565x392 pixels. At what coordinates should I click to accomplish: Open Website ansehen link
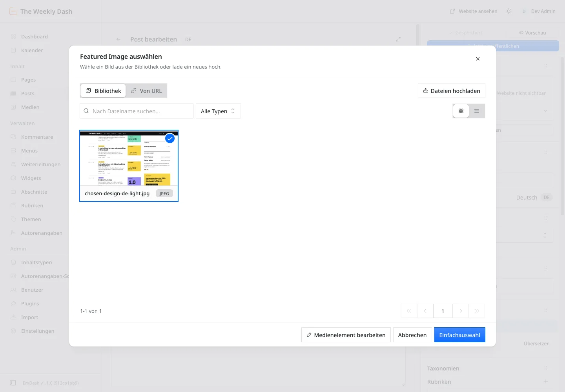coord(474,11)
